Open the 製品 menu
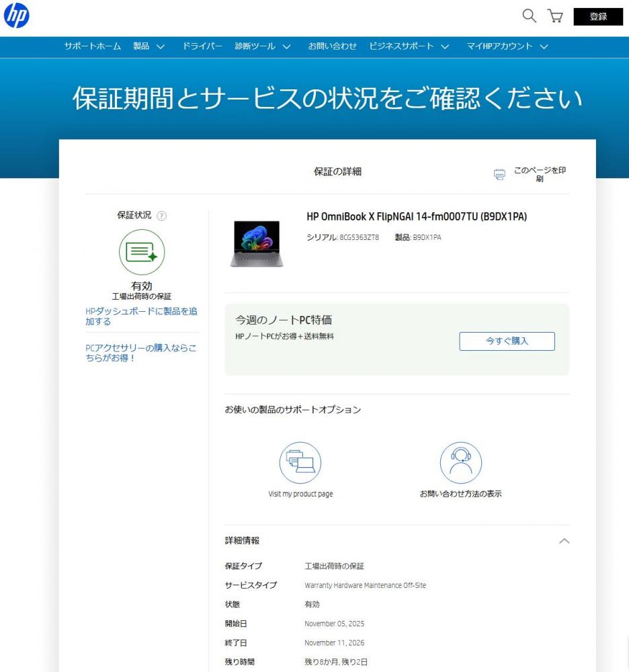 point(141,46)
